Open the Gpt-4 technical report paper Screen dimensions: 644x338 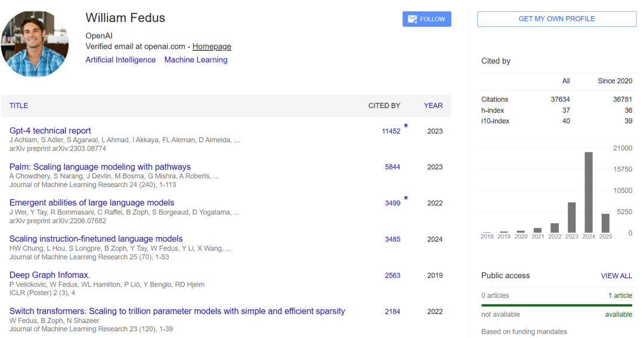(x=50, y=131)
